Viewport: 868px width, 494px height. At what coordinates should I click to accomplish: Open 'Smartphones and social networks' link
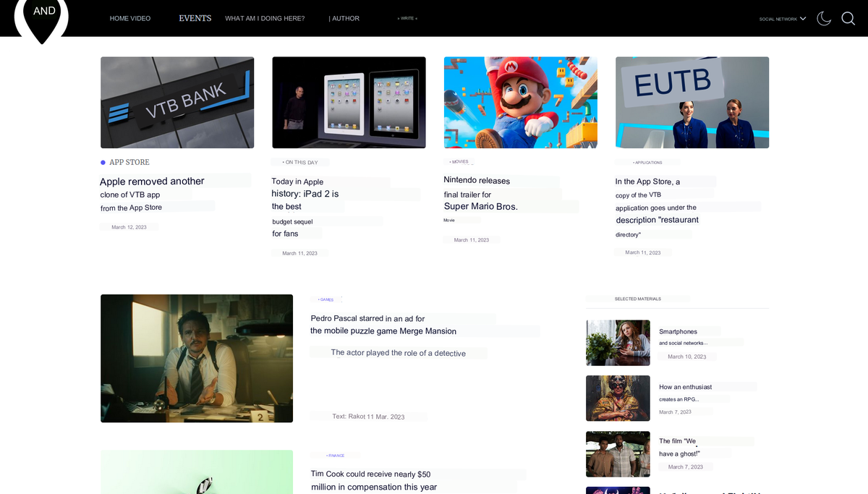684,337
